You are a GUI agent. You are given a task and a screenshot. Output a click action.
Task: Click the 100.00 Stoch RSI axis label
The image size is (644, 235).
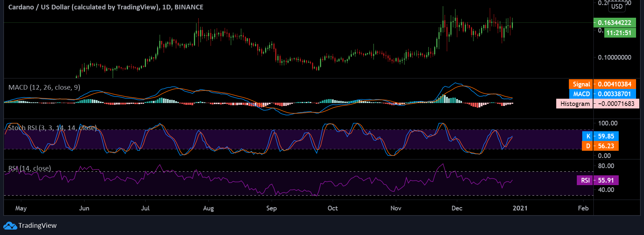click(x=608, y=123)
